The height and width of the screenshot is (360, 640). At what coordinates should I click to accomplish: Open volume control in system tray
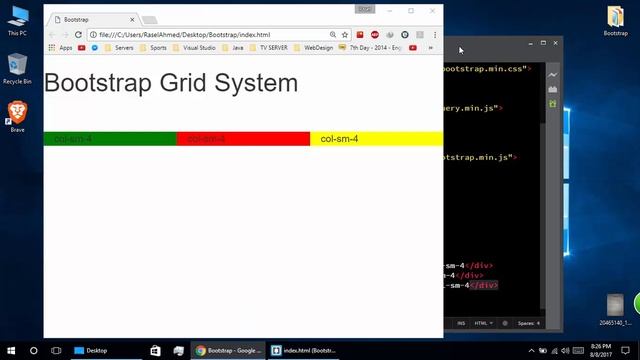point(565,351)
